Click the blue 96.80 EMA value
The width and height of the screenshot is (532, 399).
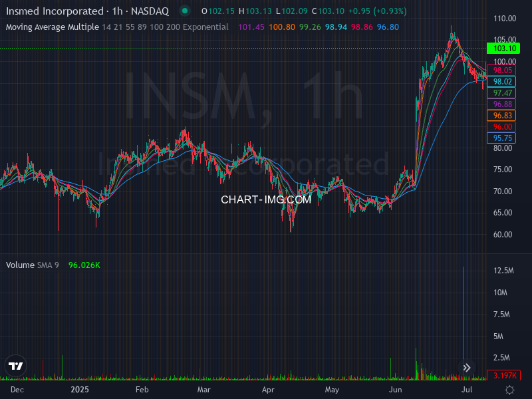388,27
